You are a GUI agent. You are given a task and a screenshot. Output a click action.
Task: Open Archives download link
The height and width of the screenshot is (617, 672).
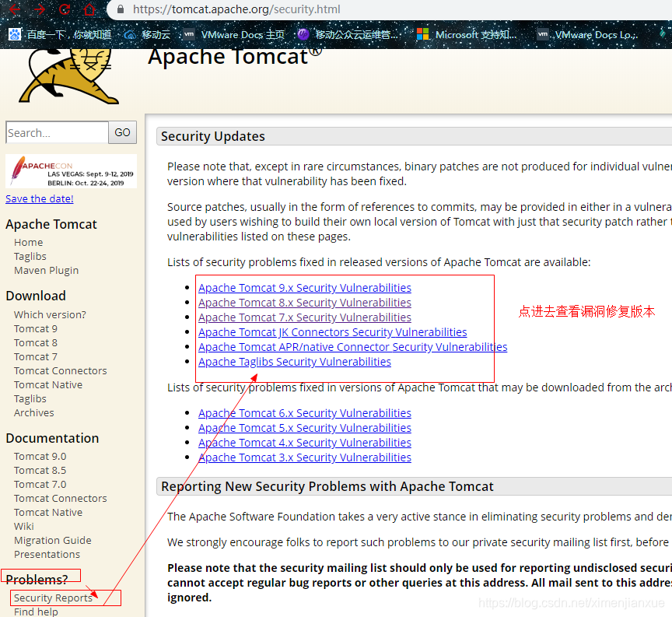[34, 412]
